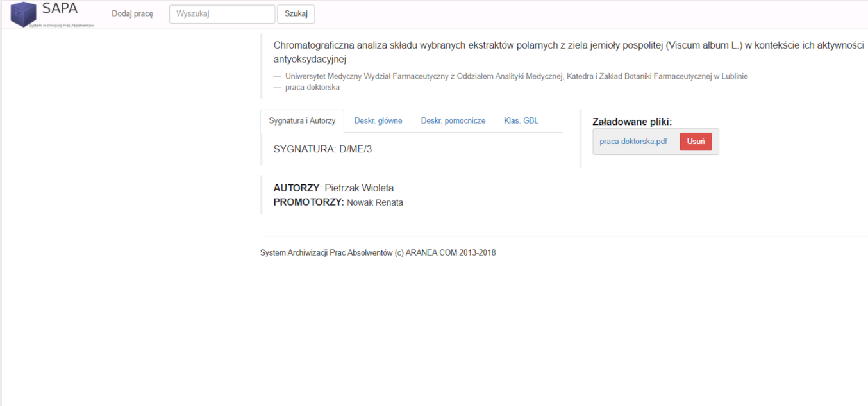Click the promoter name Nowak Renata
The height and width of the screenshot is (406, 868).
pos(374,202)
